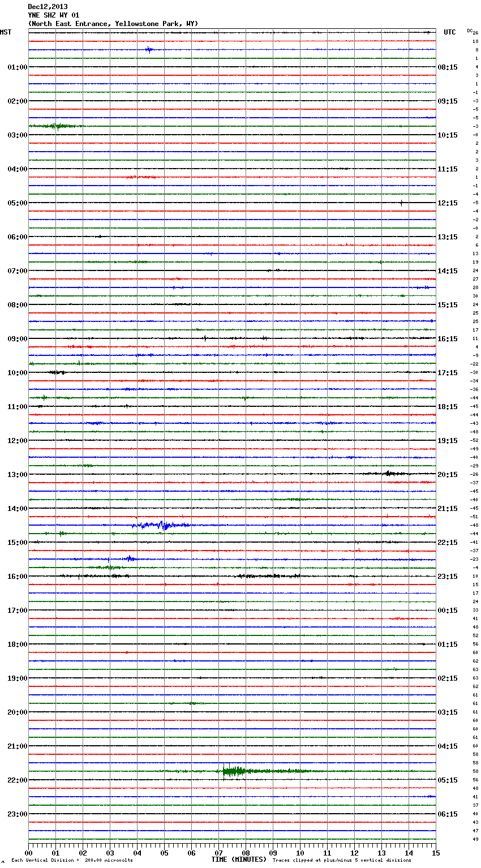Select the 01:00 MST hour label
This screenshot has width=481, height=868.
coord(18,67)
